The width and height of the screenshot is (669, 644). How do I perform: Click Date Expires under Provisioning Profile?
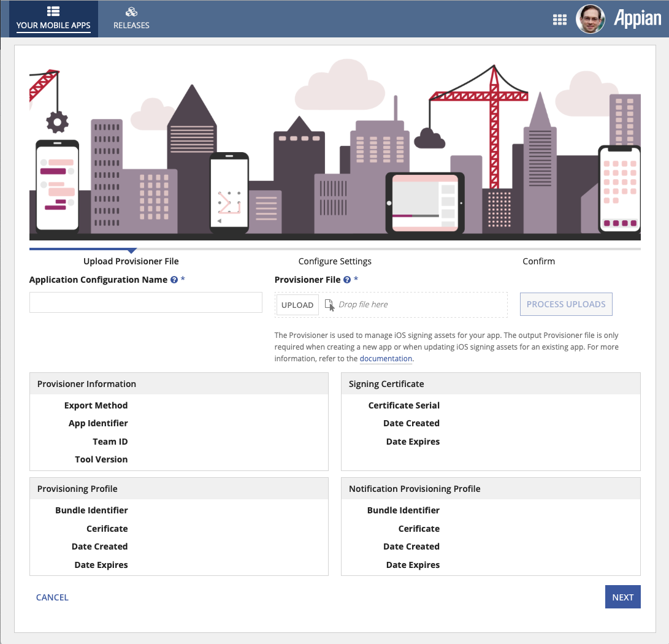coord(101,565)
